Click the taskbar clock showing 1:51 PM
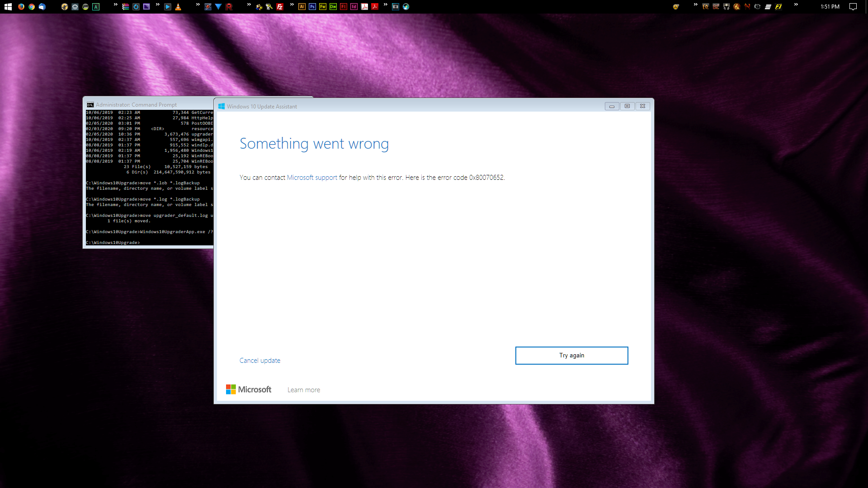Viewport: 868px width, 488px height. (x=830, y=7)
